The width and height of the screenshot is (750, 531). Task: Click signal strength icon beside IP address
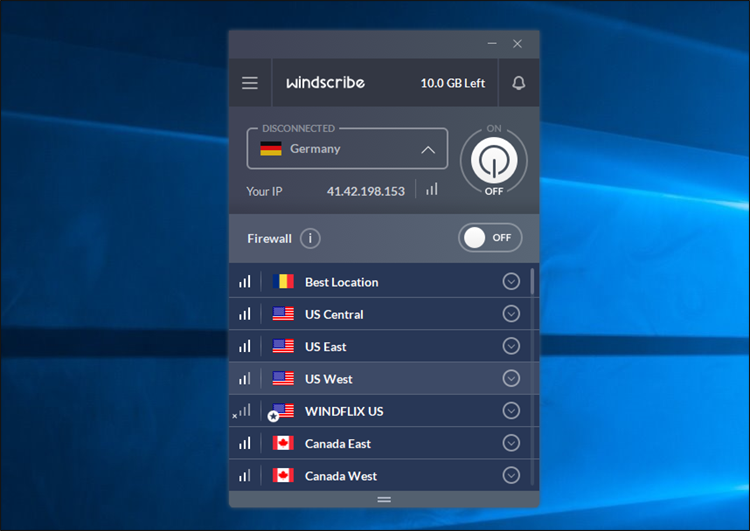(431, 189)
